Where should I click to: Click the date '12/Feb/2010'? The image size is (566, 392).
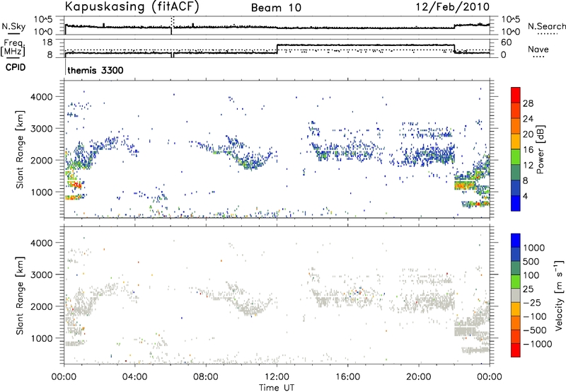453,7
